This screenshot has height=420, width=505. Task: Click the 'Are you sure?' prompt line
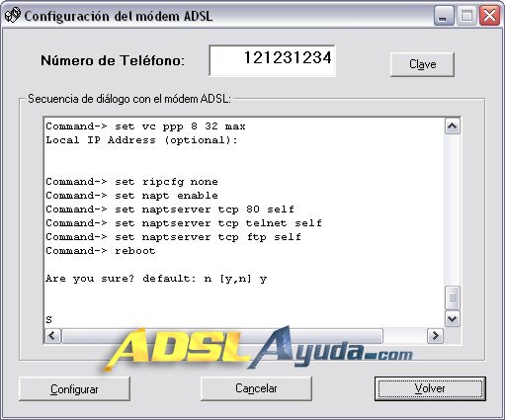coord(156,279)
